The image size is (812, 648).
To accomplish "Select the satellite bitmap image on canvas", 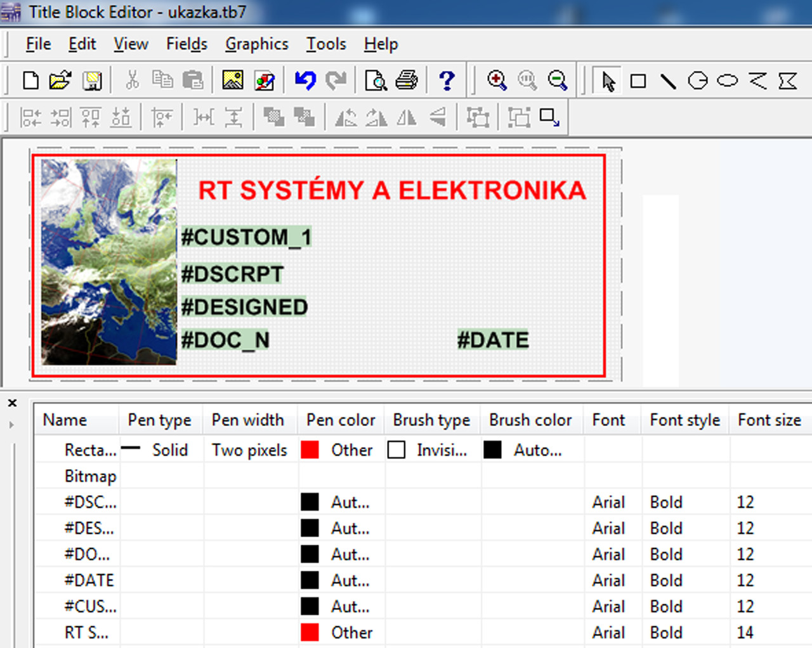I will pos(109,261).
